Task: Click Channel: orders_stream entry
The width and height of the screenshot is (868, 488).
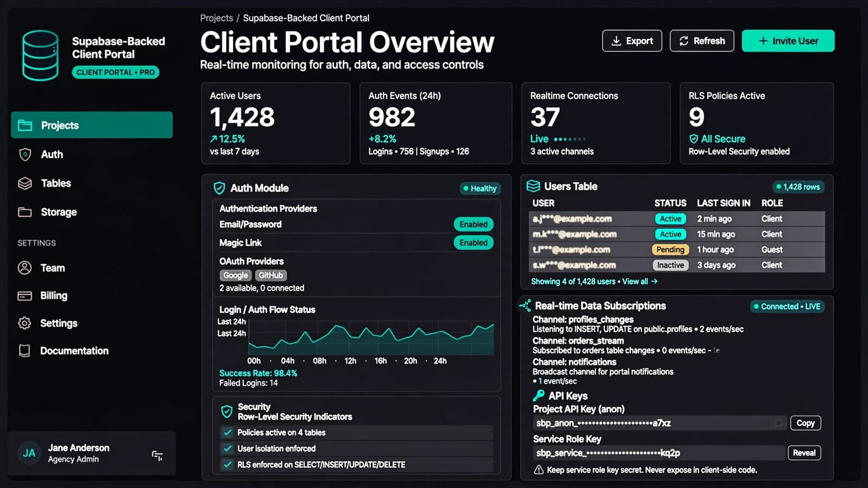Action: [x=626, y=345]
